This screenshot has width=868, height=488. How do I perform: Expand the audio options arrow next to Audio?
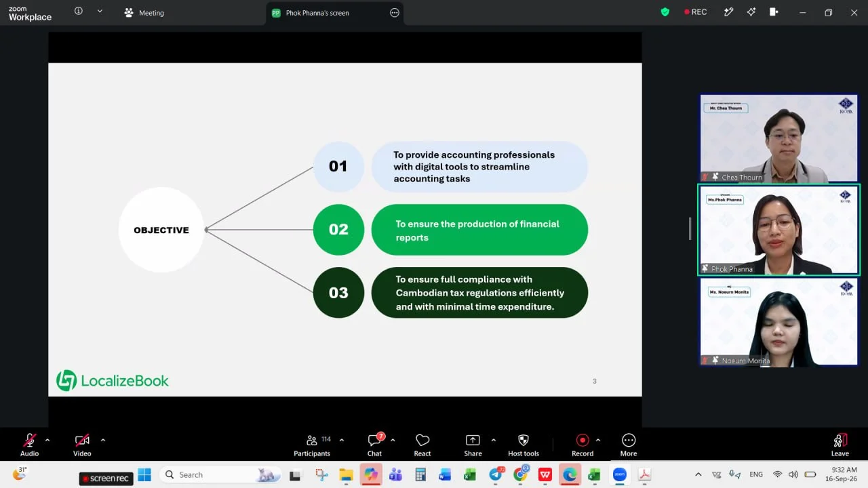pyautogui.click(x=47, y=440)
